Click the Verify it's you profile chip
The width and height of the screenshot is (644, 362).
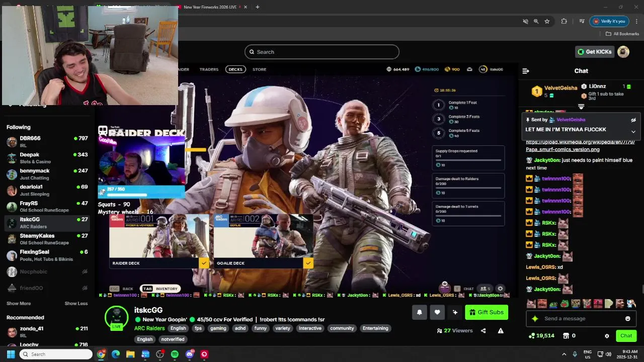[x=609, y=21]
